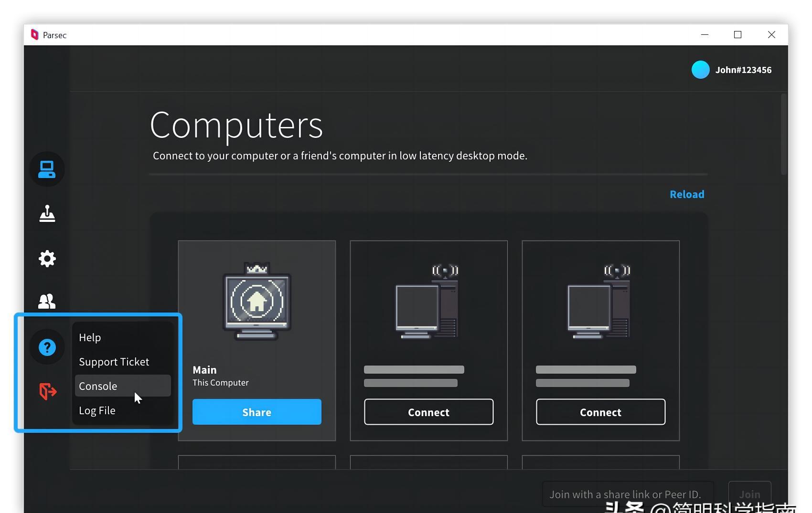This screenshot has height=513, width=812.
Task: Click Connect on the right computer card
Action: (x=601, y=412)
